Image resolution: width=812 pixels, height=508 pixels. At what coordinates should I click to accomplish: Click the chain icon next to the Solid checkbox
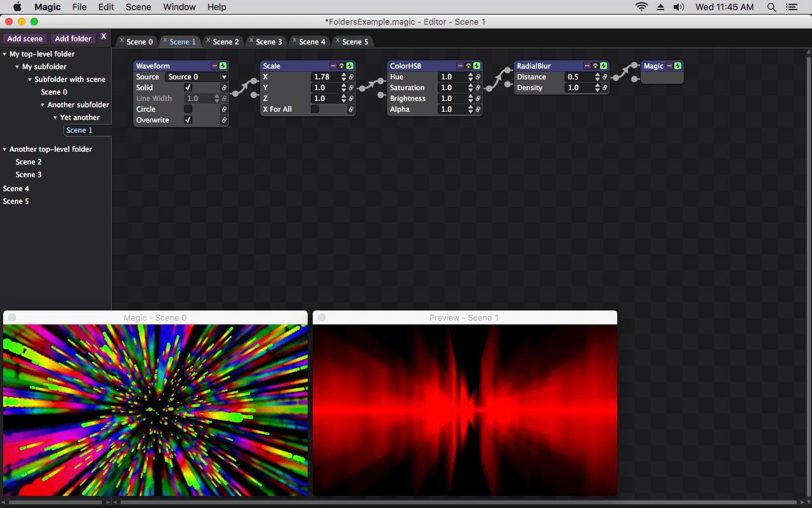click(x=224, y=87)
